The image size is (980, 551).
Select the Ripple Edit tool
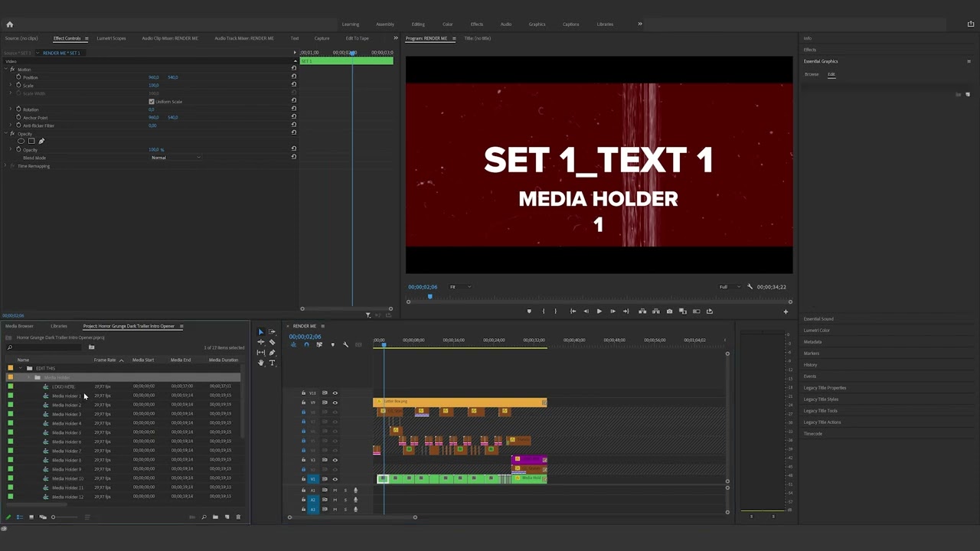tap(260, 342)
